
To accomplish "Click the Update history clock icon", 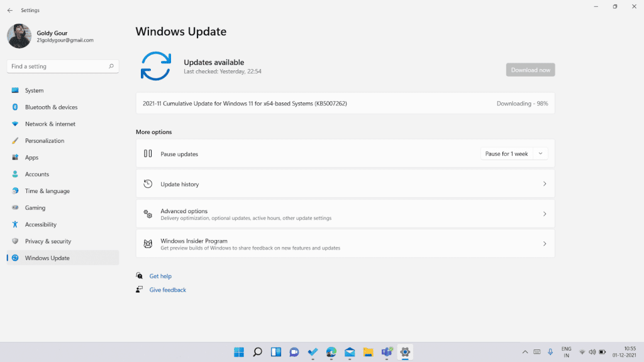I will click(x=148, y=184).
